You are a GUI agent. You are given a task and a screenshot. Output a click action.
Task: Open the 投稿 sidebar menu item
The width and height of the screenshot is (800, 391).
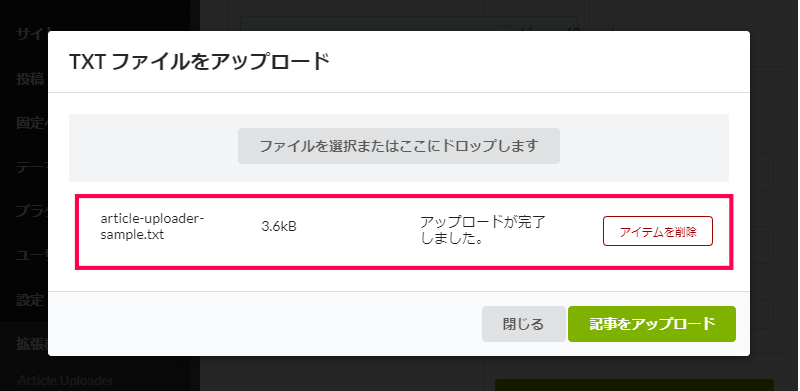[31, 80]
